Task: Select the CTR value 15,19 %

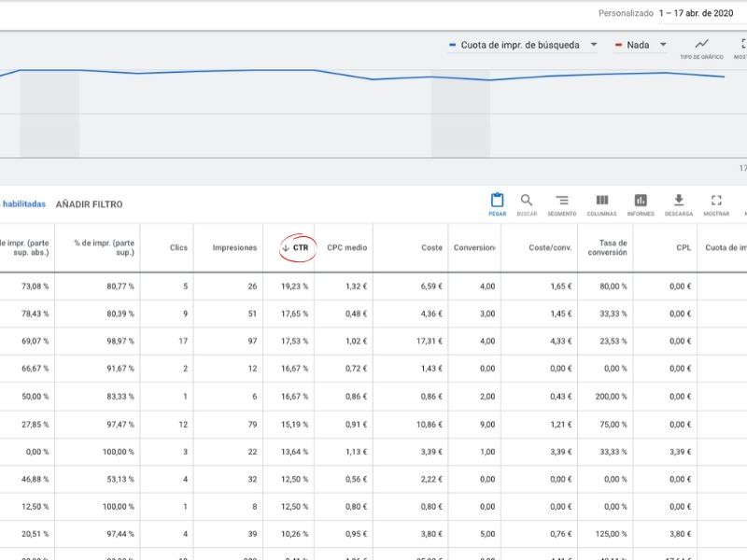Action: coord(294,425)
